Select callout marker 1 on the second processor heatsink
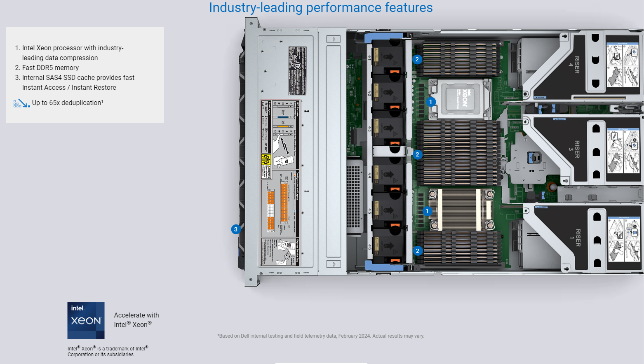This screenshot has height=364, width=644. 427,210
